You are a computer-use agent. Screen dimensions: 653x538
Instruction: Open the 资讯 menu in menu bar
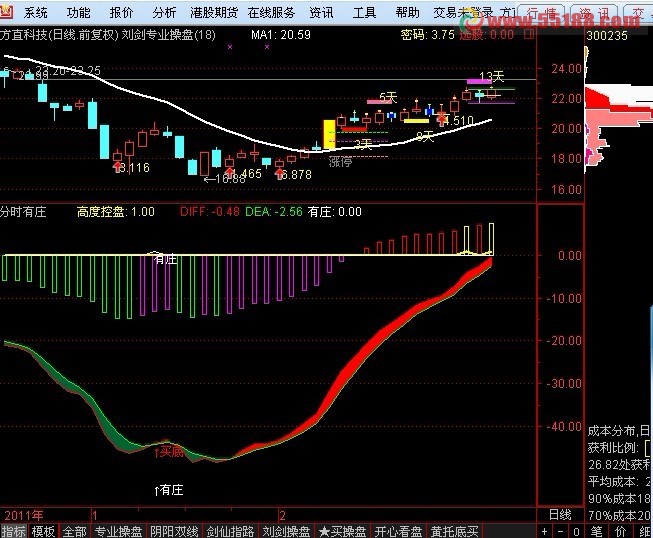click(321, 13)
